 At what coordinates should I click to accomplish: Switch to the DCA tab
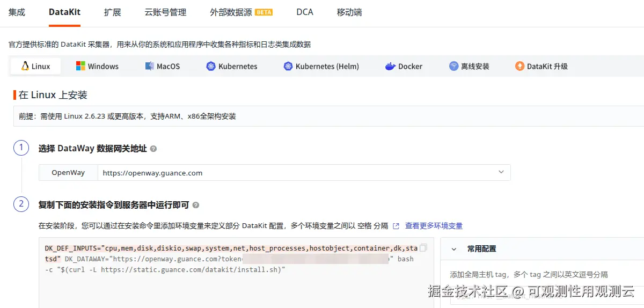pyautogui.click(x=305, y=12)
